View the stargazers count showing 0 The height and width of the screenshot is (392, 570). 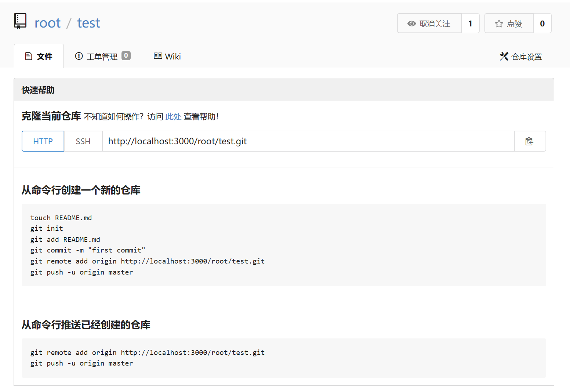pyautogui.click(x=542, y=23)
